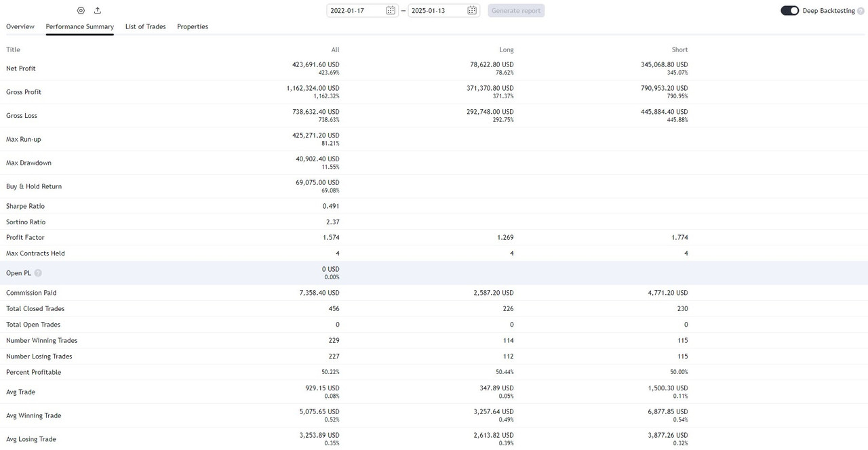
Task: Click the export data upload icon
Action: (98, 11)
